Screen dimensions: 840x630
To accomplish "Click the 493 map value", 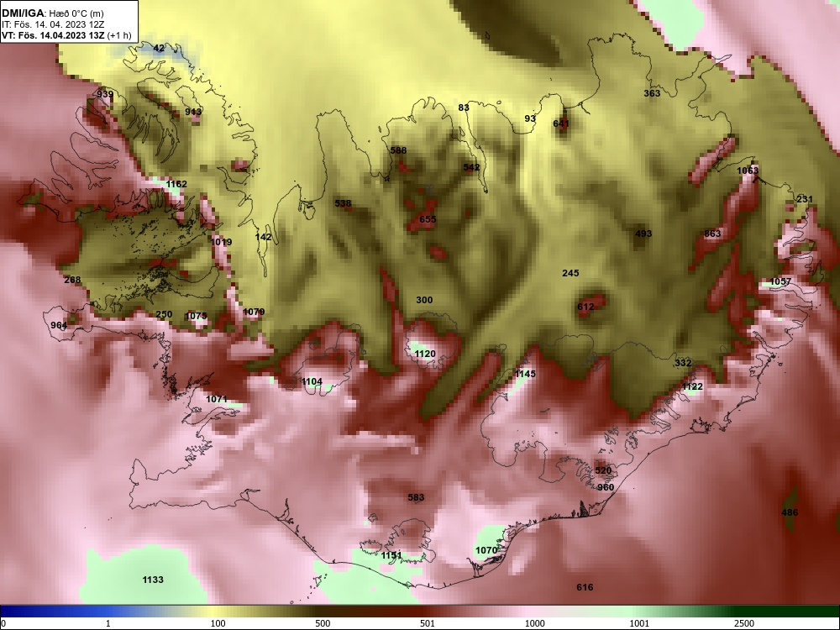I will tap(643, 234).
